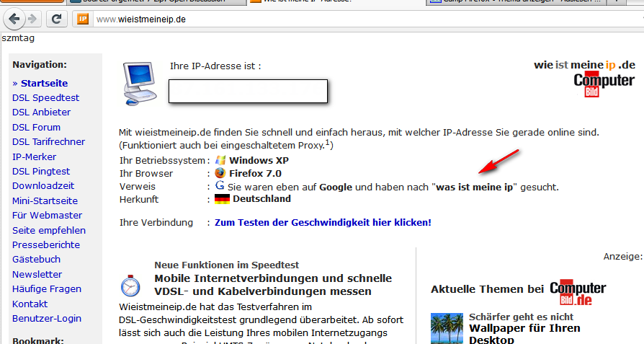Viewport: 644px width, 344px height.
Task: Click the Anzeige: label
Action: click(x=622, y=257)
